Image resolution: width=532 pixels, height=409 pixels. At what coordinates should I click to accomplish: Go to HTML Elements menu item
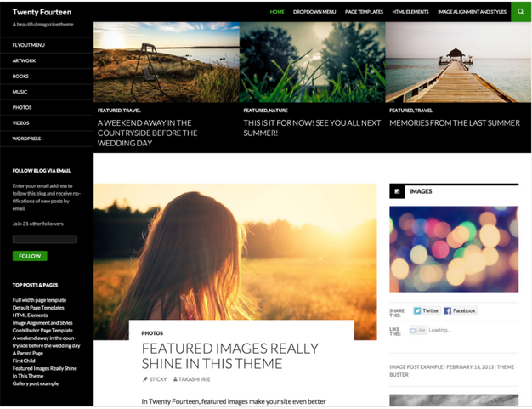(x=410, y=12)
